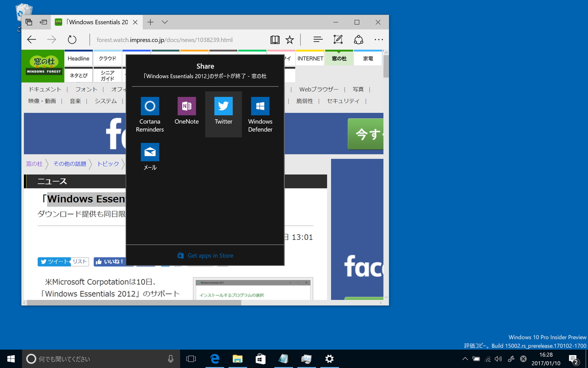Open the article screenshot thumbnail
This screenshot has height=368, width=588.
(253, 289)
